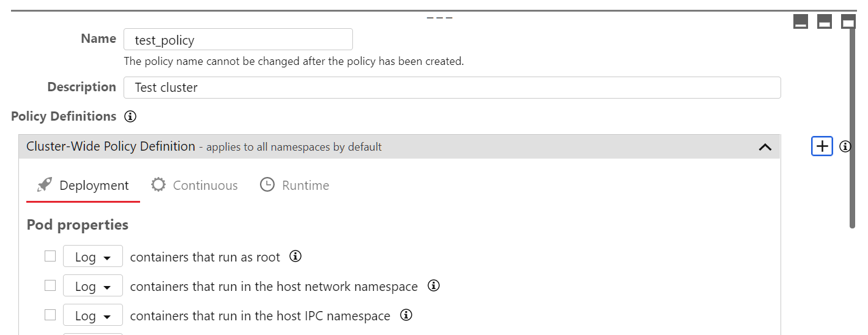This screenshot has height=335, width=868.
Task: Click info icon for containers run as root
Action: click(295, 257)
